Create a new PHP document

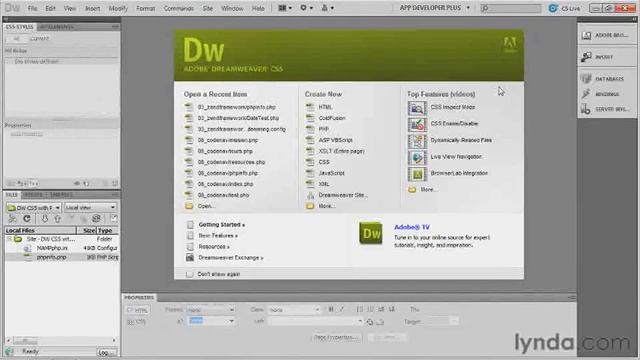point(323,129)
